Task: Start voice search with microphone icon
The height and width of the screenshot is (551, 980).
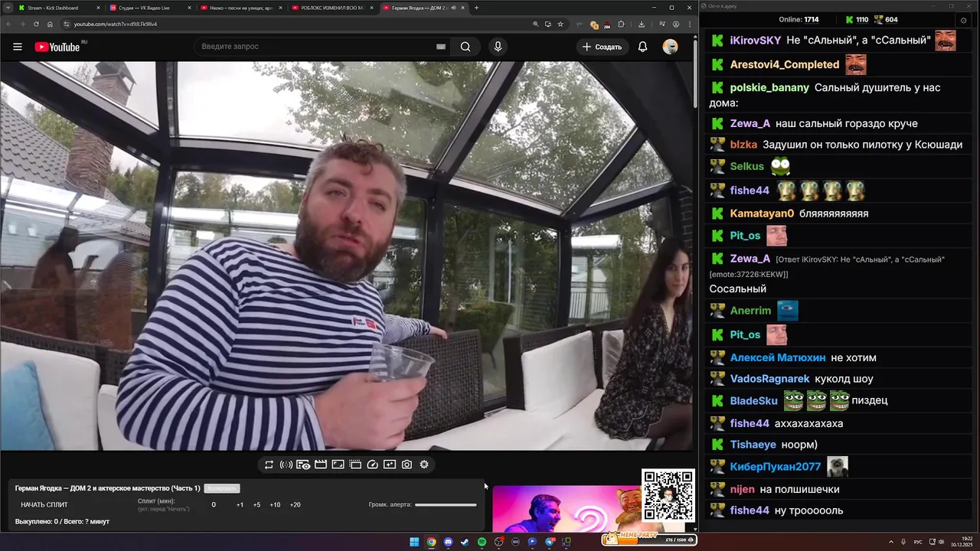Action: point(498,47)
